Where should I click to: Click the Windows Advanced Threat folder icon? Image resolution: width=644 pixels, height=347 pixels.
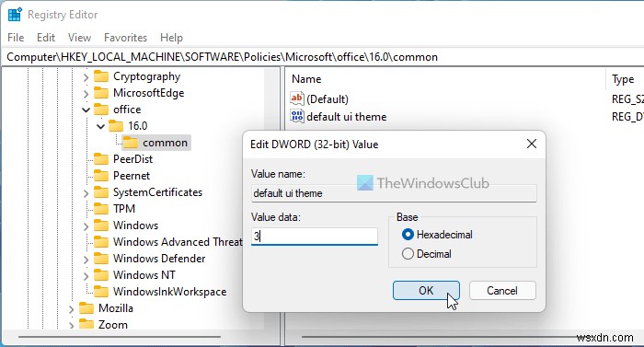[x=101, y=242]
